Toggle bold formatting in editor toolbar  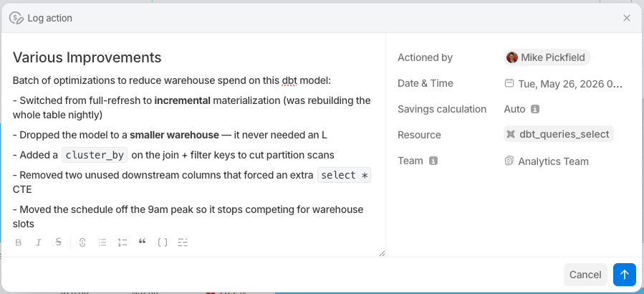pyautogui.click(x=19, y=242)
